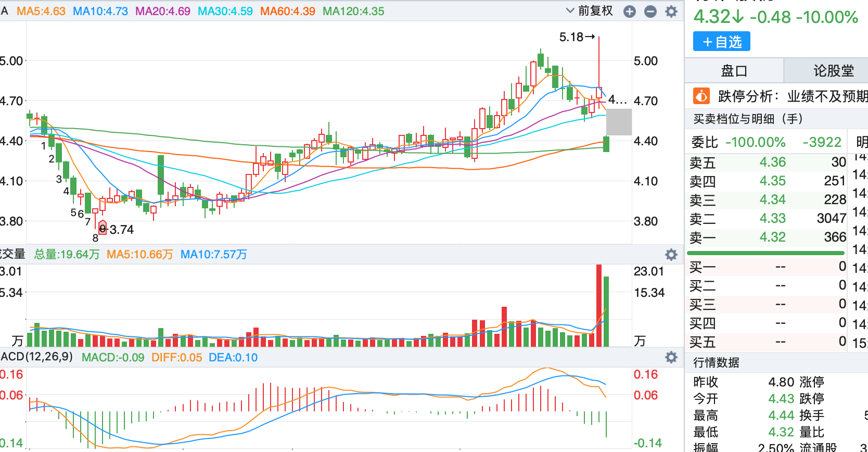
Task: Click 总量:19.64万 volume label
Action: 67,254
